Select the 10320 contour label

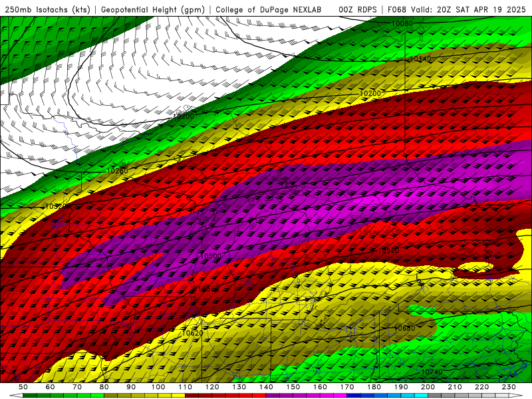pos(57,207)
